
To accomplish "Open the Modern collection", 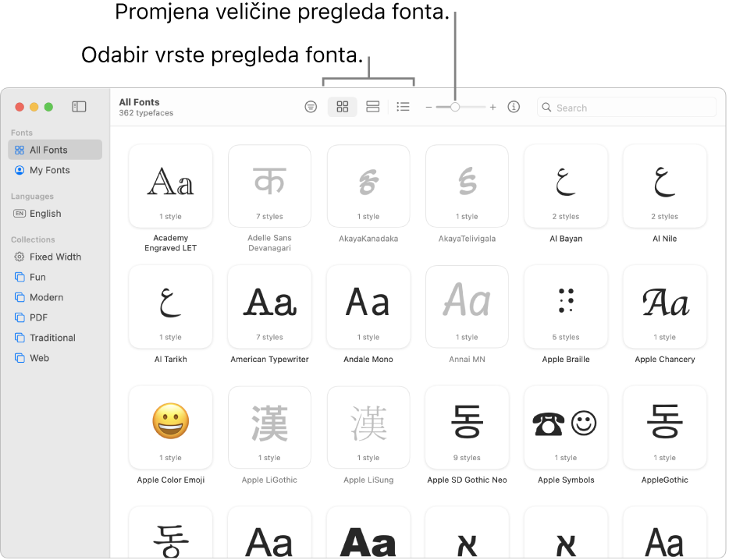I will pos(55,297).
